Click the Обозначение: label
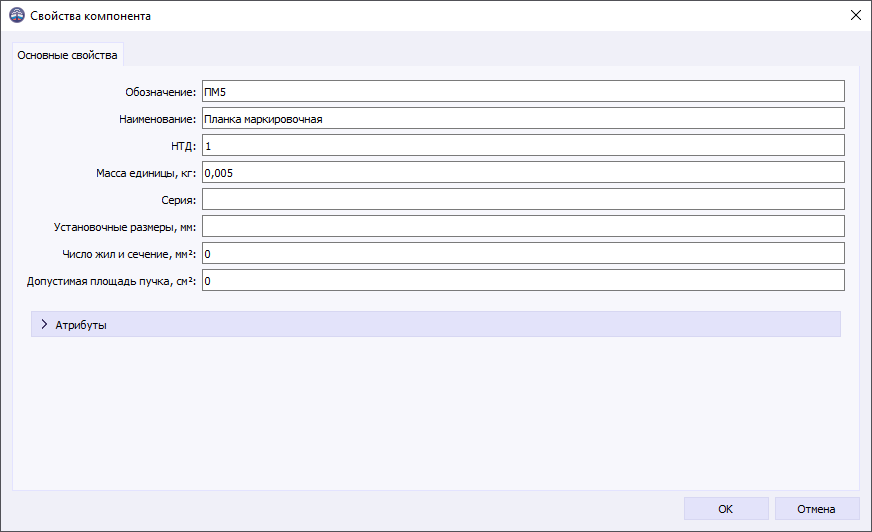 tap(160, 92)
